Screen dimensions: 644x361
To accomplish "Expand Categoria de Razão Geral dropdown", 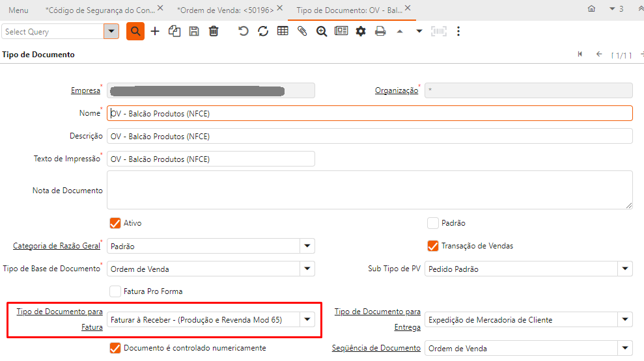I will pyautogui.click(x=307, y=246).
